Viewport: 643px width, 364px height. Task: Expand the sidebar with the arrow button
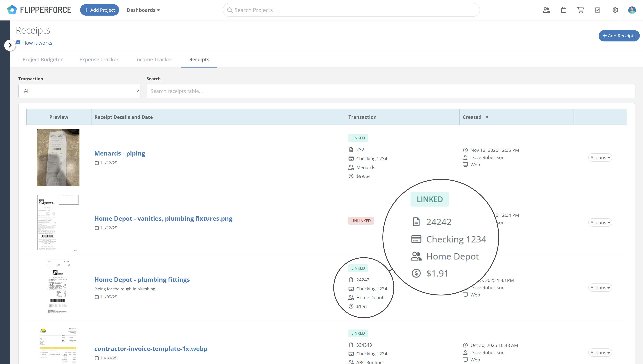pos(10,45)
